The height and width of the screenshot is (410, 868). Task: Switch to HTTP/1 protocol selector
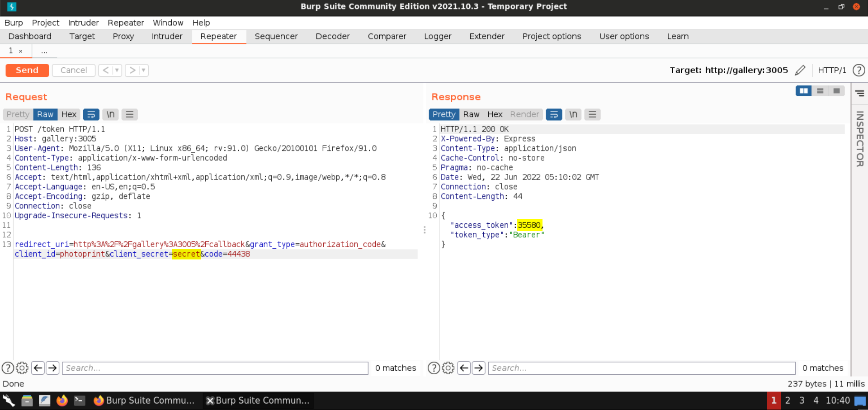pos(832,70)
